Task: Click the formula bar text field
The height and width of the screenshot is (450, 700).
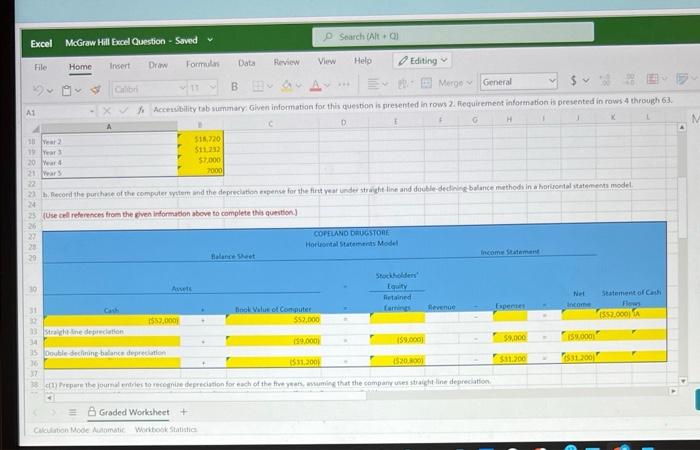Action: (413, 104)
